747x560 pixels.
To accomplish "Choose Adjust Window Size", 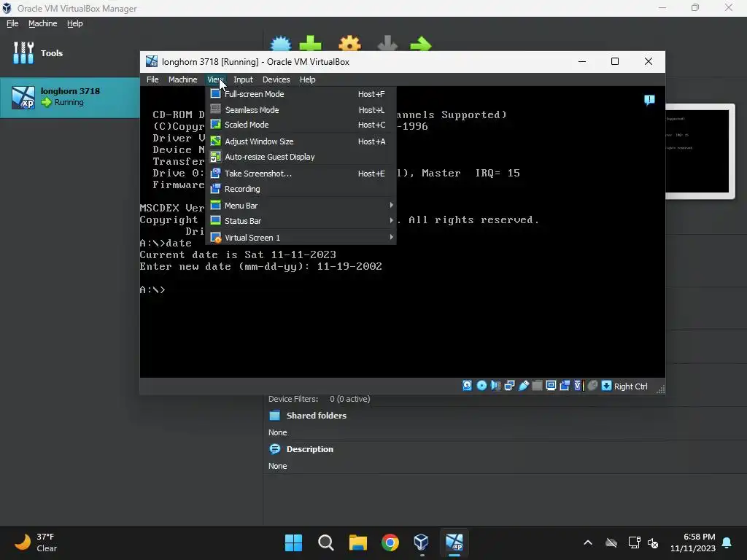I will 301,141.
